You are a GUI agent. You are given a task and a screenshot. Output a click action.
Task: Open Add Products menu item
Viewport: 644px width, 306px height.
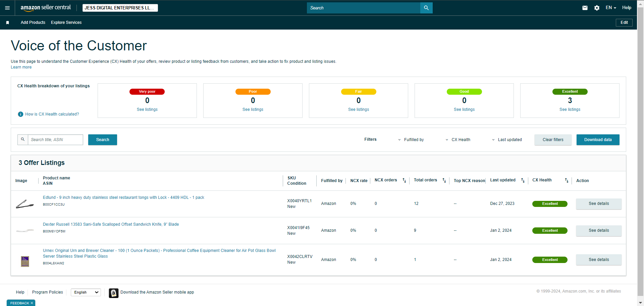pos(33,23)
